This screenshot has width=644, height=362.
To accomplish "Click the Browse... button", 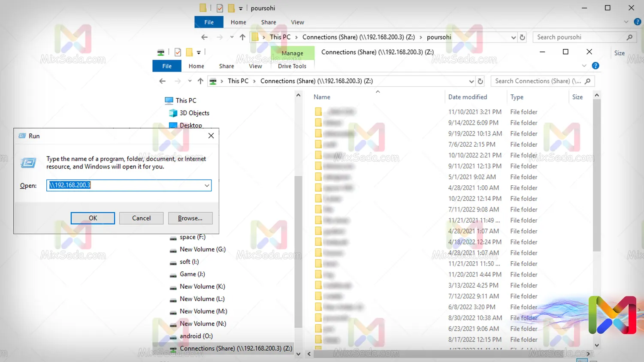I will pos(190,218).
